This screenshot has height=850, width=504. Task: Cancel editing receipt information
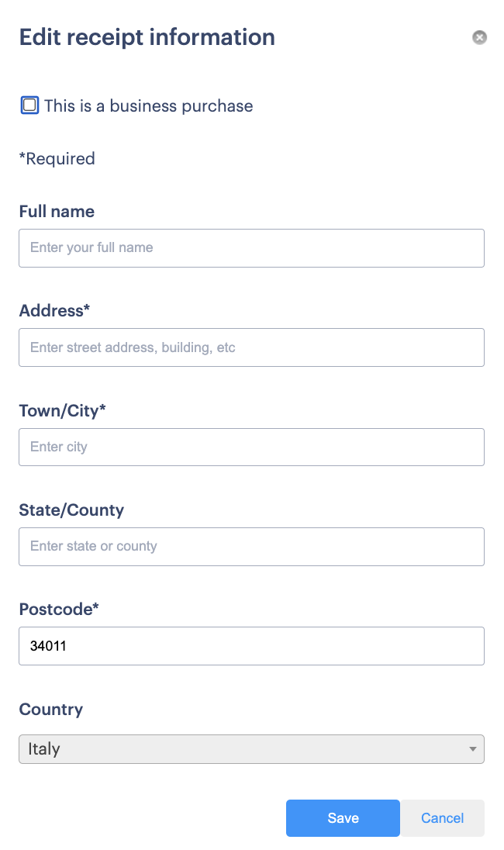pos(442,818)
